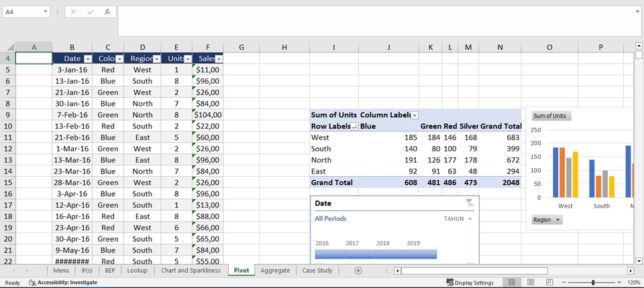Click the 120% zoom level
Image resolution: width=644 pixels, height=288 pixels.
coord(634,282)
